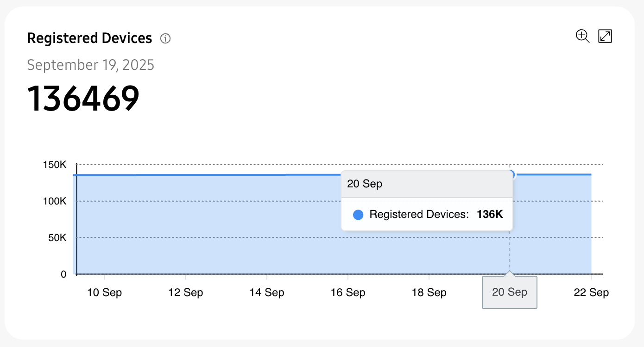This screenshot has height=347, width=644.
Task: Click the info icon next to Registered Devices
Action: point(165,38)
